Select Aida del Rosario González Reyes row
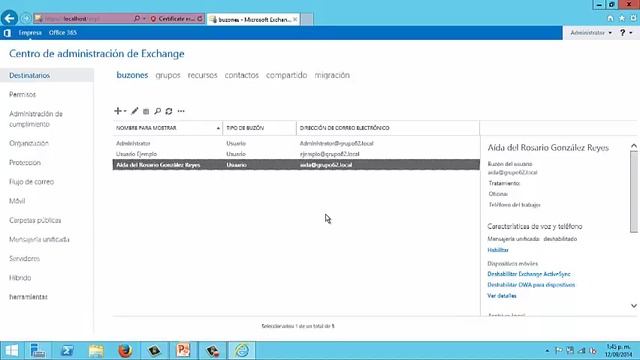This screenshot has height=360, width=640. pyautogui.click(x=296, y=165)
